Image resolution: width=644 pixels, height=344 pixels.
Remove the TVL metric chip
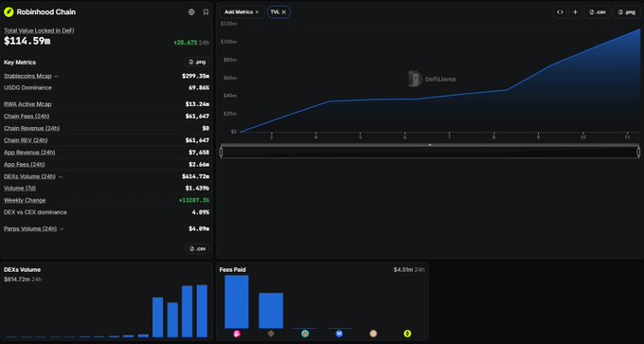[x=284, y=12]
